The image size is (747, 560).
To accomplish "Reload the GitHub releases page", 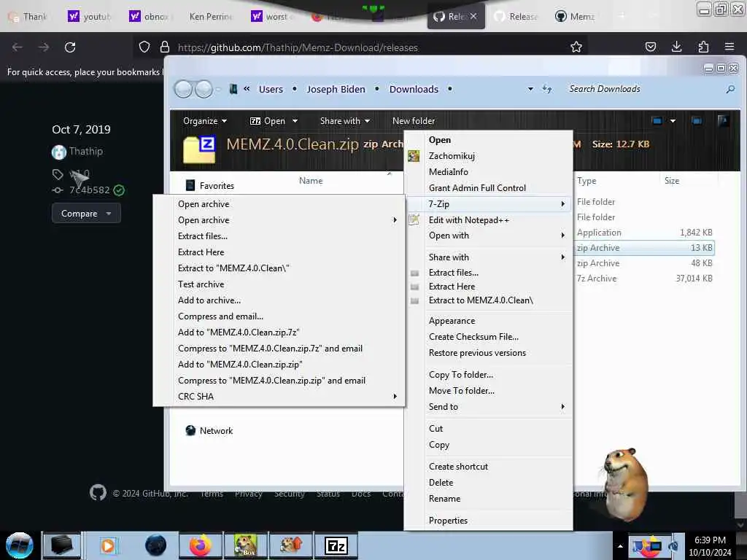I will pos(70,47).
